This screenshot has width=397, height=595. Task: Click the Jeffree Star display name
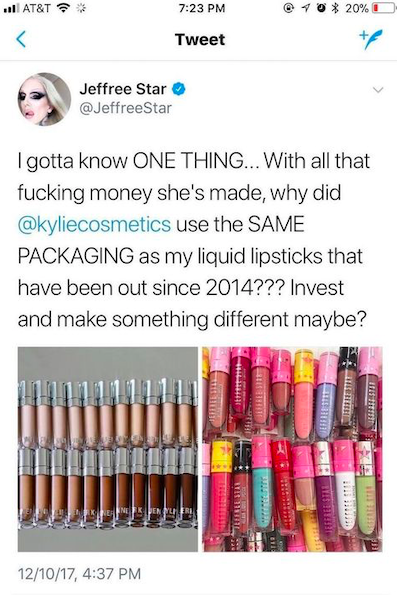(123, 89)
